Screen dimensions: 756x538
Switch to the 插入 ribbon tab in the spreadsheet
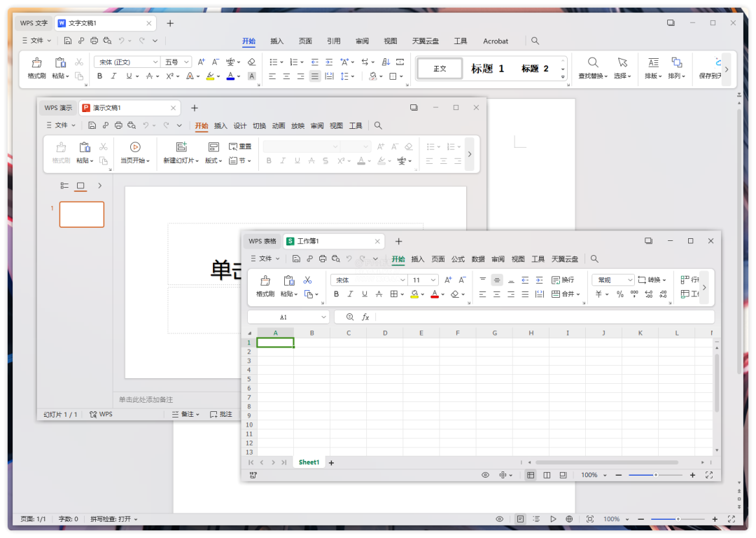[x=418, y=258]
